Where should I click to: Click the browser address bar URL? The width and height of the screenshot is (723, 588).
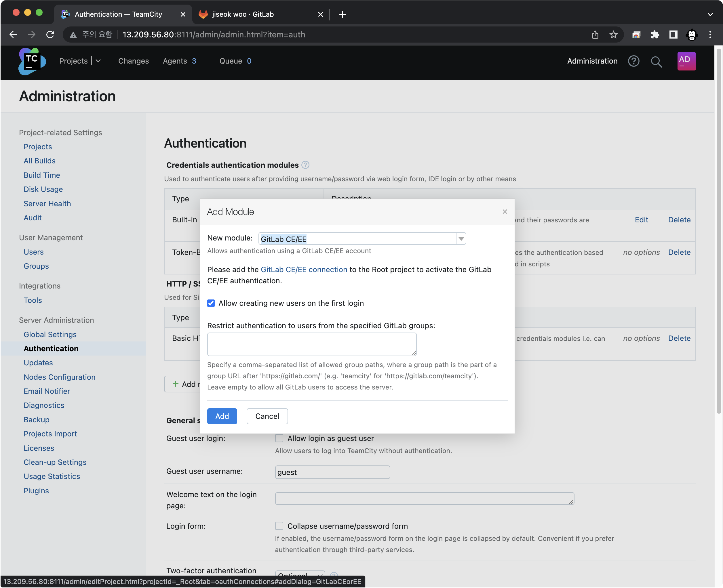(214, 35)
